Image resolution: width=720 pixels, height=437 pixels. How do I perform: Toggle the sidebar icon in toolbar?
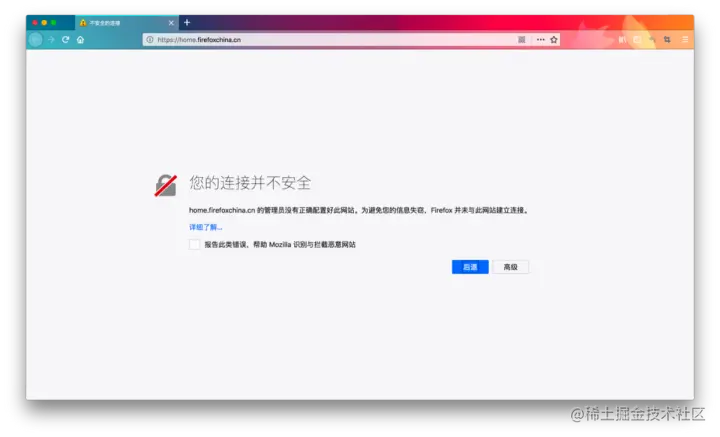tap(637, 40)
